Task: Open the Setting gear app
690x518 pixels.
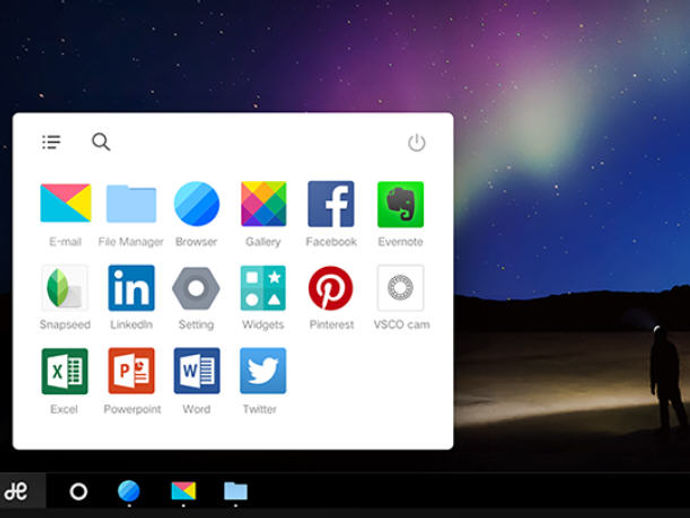Action: point(196,288)
